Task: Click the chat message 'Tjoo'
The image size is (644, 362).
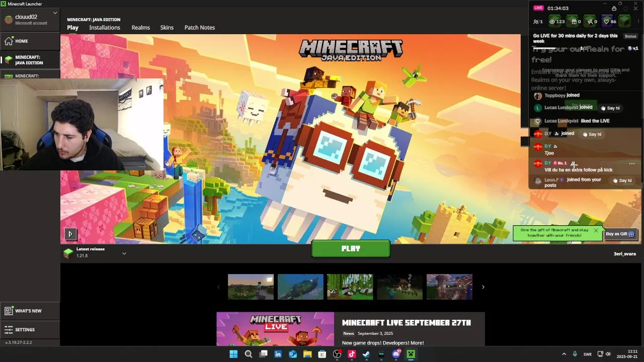Action: (x=549, y=153)
